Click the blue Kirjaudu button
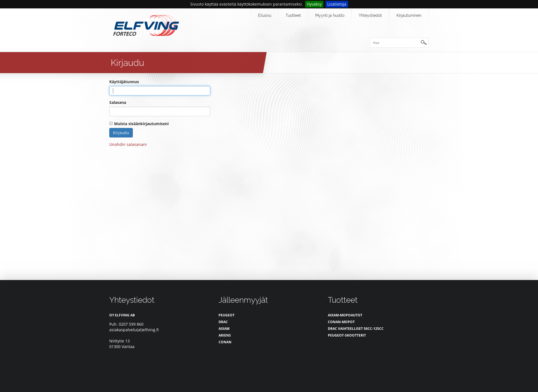This screenshot has width=538, height=392. tap(121, 133)
